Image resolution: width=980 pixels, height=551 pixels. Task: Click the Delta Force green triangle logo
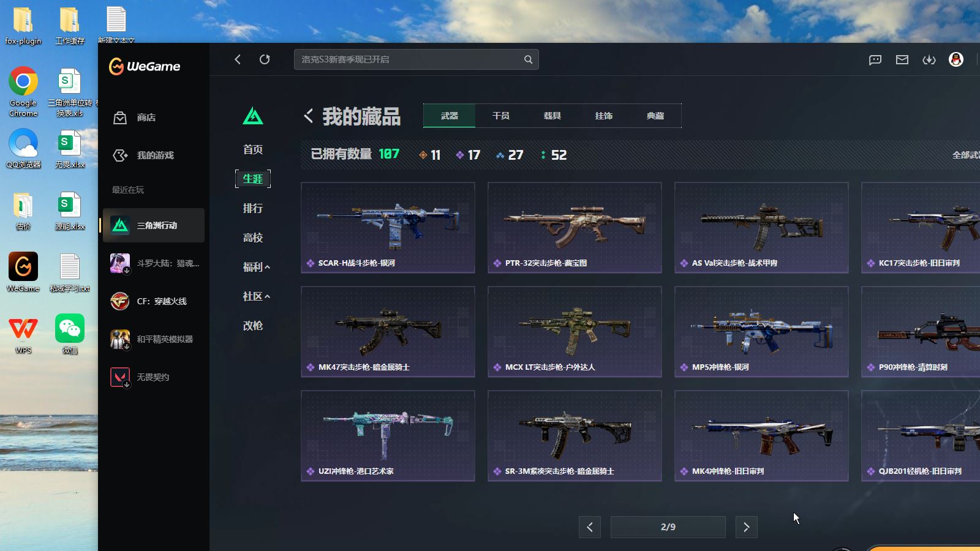(253, 116)
